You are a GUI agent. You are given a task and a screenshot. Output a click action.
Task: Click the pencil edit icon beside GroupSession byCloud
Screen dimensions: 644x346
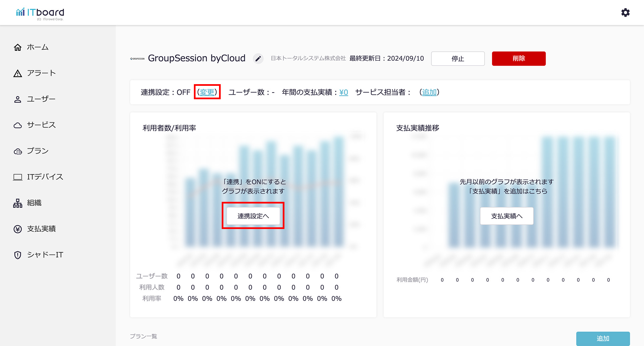pos(258,59)
